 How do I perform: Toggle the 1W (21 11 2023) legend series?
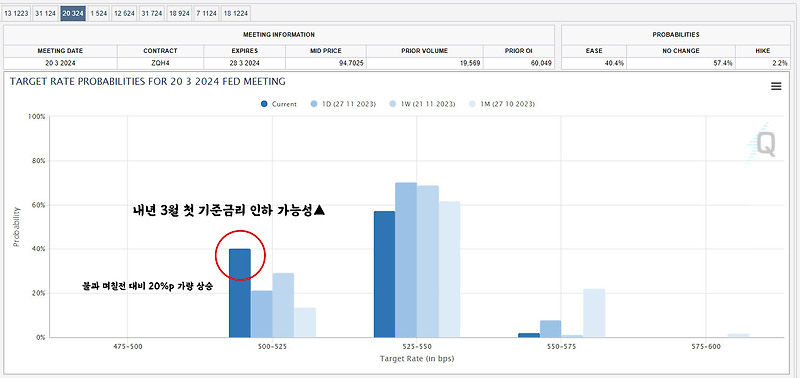click(422, 104)
